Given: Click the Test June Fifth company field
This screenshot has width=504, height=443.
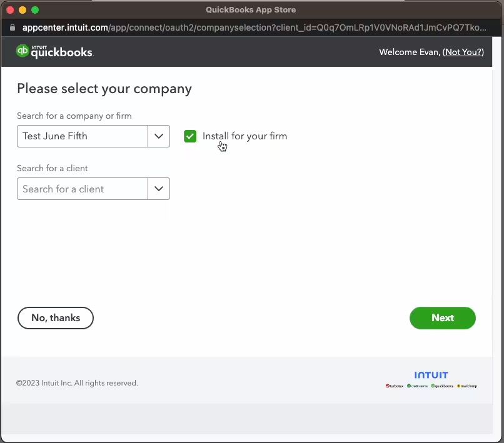Looking at the screenshot, I should (83, 136).
